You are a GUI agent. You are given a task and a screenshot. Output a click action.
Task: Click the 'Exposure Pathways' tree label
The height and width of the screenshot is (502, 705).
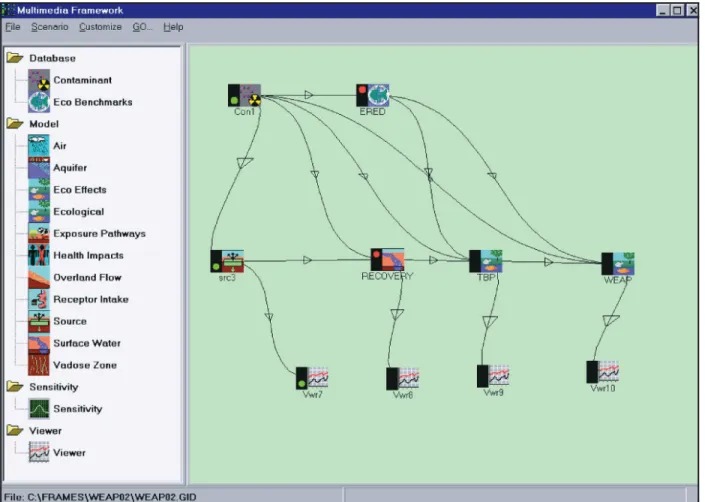point(99,234)
